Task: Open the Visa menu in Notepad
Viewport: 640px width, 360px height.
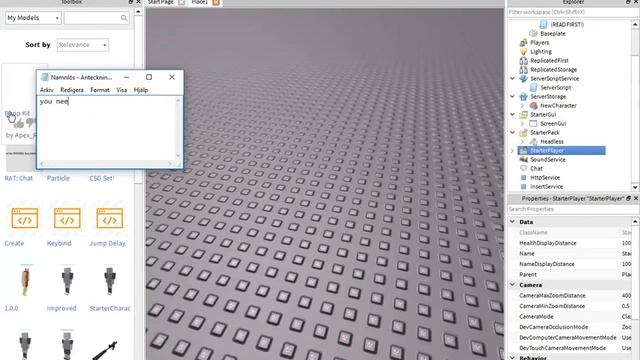Action: pos(122,90)
